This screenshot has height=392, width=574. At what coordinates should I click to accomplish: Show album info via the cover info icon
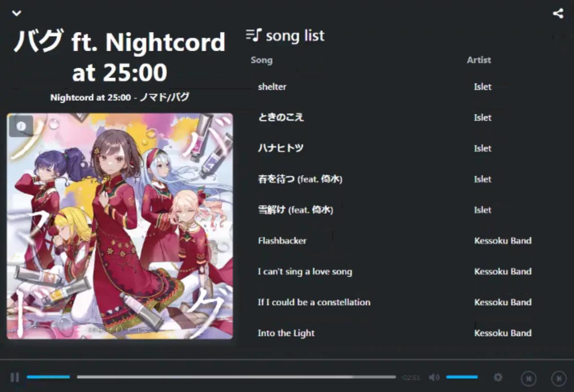pyautogui.click(x=21, y=126)
